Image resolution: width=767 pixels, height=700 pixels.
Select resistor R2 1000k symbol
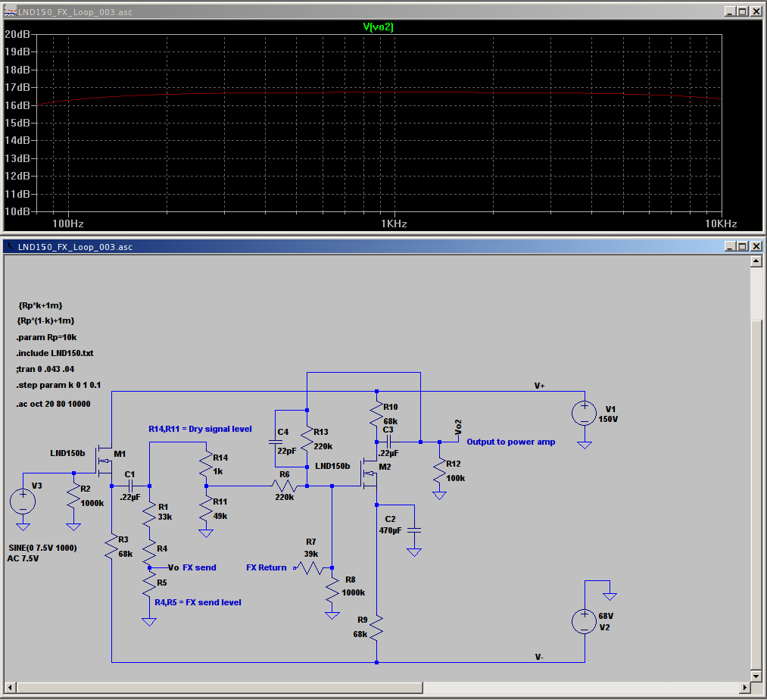coord(73,497)
